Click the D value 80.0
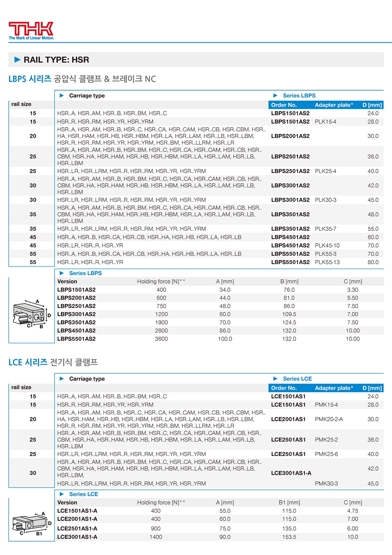 tap(373, 262)
